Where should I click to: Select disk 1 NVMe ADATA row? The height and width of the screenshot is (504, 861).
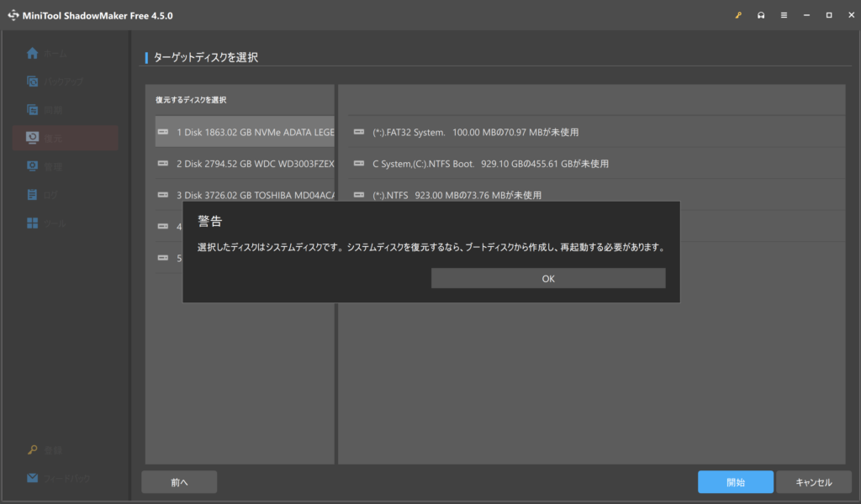coord(245,132)
